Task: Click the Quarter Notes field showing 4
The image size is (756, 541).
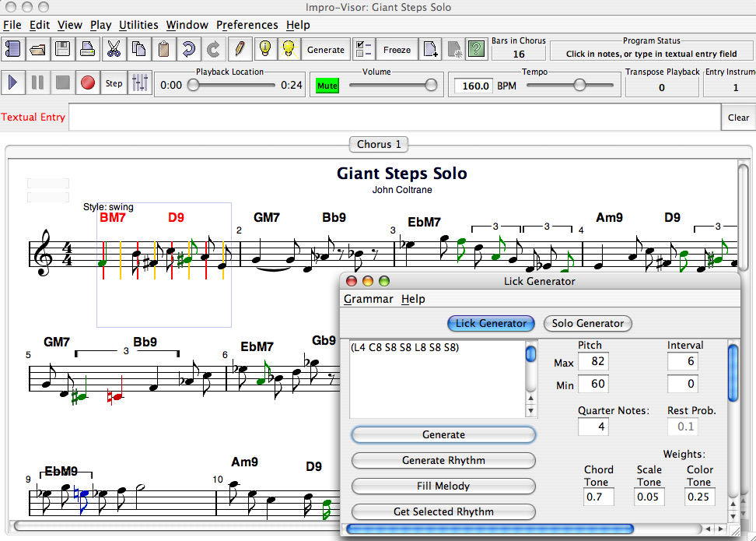Action: coord(593,427)
